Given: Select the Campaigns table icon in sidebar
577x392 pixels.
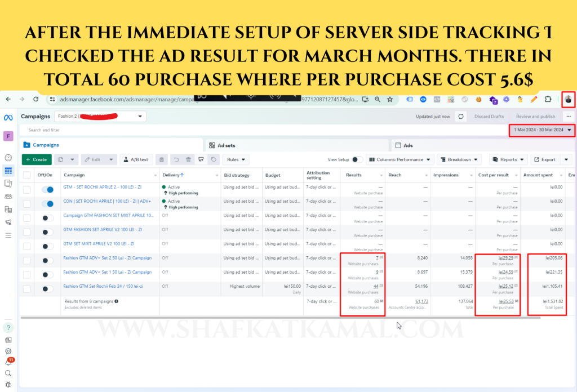Looking at the screenshot, I should [8, 171].
